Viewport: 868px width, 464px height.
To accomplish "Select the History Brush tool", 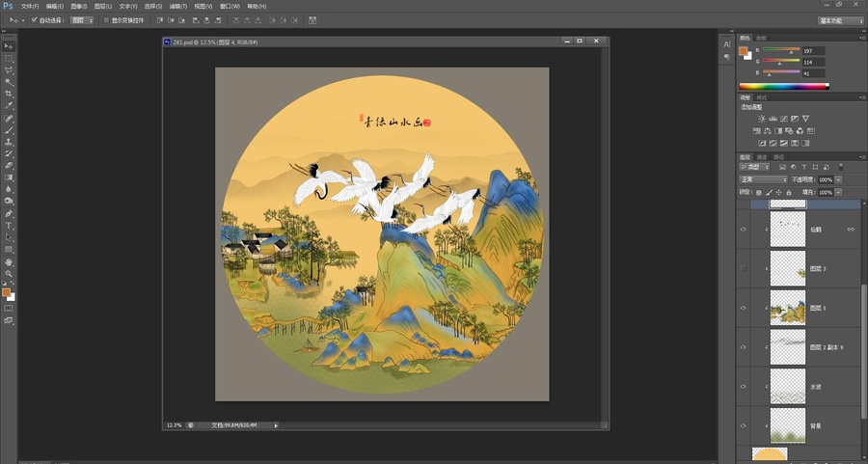I will pos(9,153).
